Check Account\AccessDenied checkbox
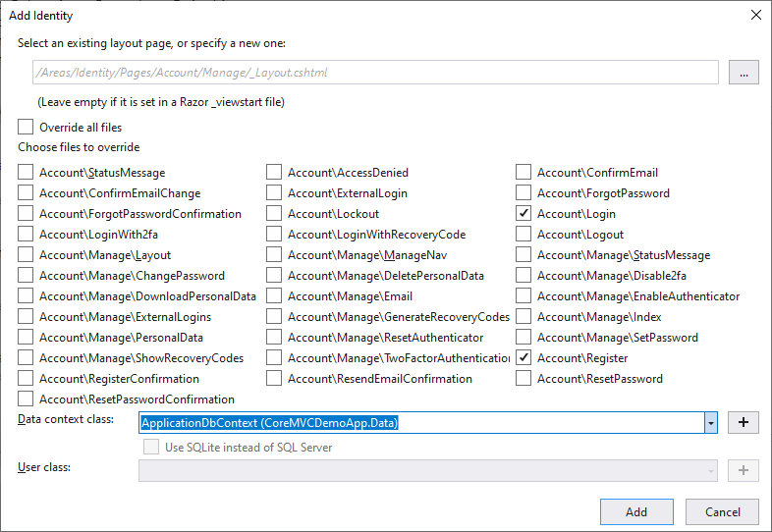This screenshot has height=532, width=772. tap(274, 172)
